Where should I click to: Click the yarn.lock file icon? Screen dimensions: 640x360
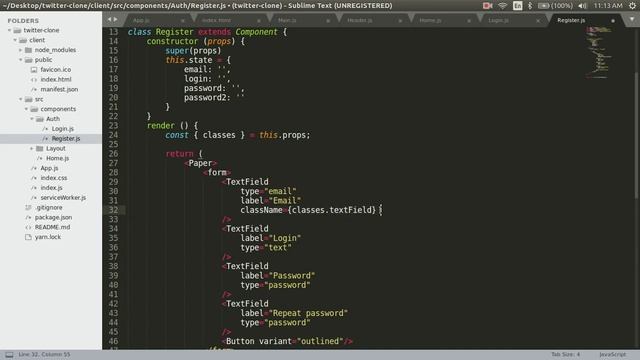[28, 237]
